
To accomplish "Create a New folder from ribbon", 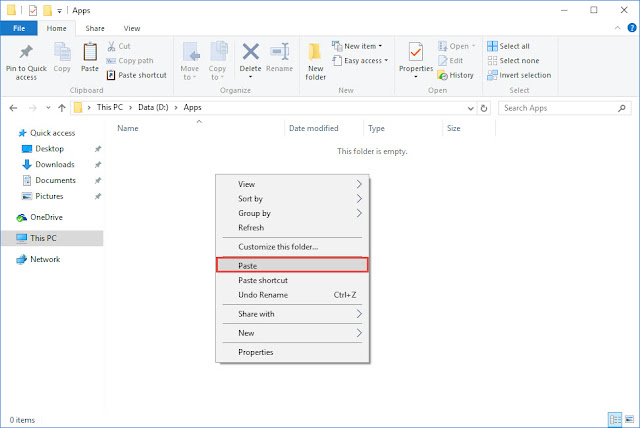I will 316,61.
